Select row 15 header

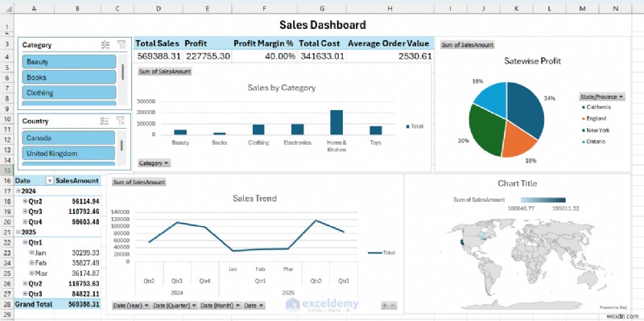pos(7,170)
